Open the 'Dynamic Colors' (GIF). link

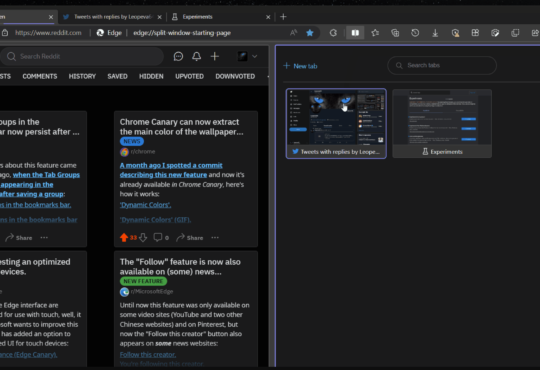(x=155, y=219)
